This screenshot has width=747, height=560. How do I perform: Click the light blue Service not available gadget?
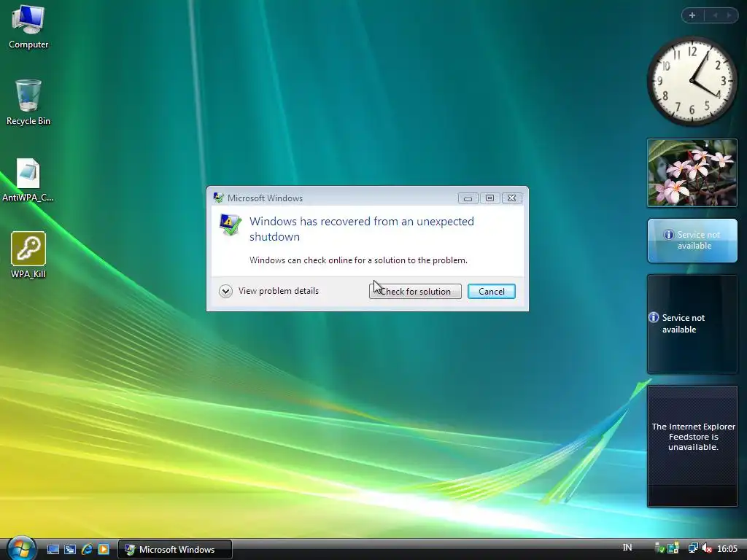pos(692,241)
